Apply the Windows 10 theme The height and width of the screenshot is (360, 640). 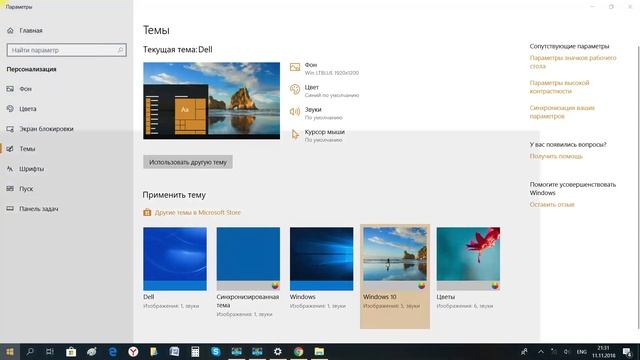(x=395, y=276)
